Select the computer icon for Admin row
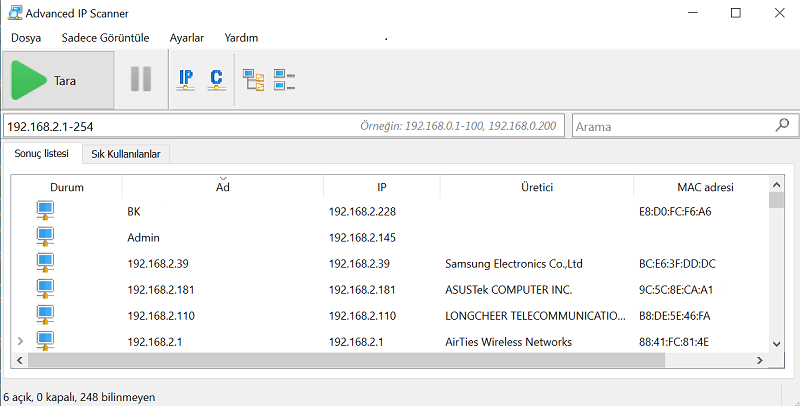 45,237
